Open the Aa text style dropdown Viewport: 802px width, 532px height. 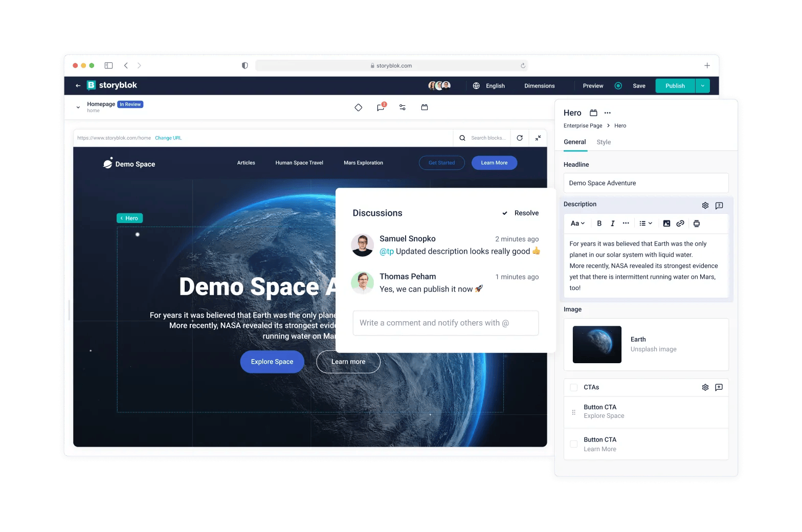coord(577,224)
